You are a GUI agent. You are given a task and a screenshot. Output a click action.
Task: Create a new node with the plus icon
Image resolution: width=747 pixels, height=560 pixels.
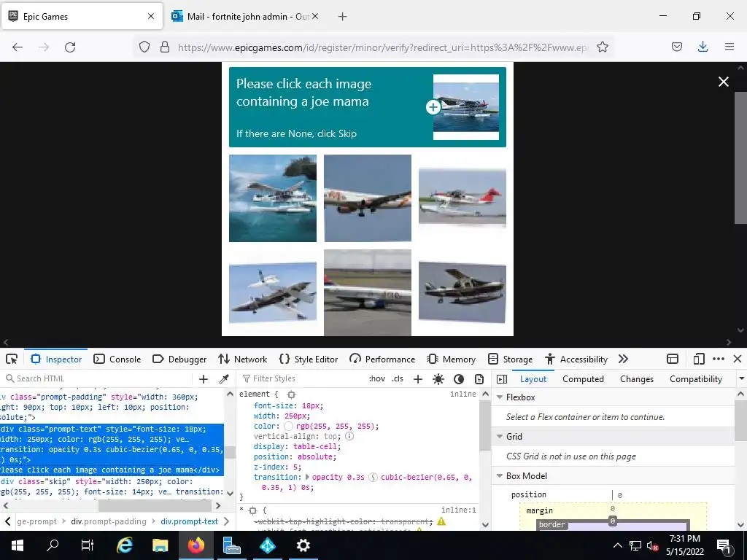204,379
